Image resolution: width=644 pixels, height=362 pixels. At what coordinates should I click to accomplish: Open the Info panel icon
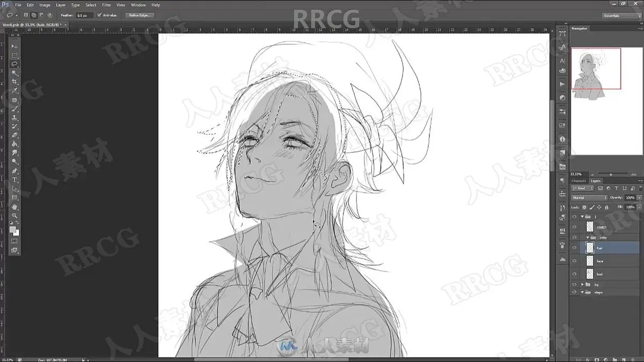click(x=562, y=139)
